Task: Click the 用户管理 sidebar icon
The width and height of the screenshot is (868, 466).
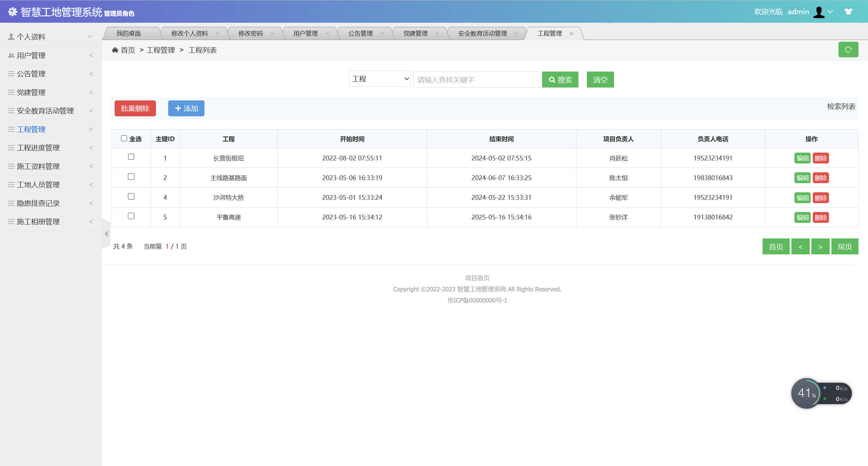Action: [11, 55]
